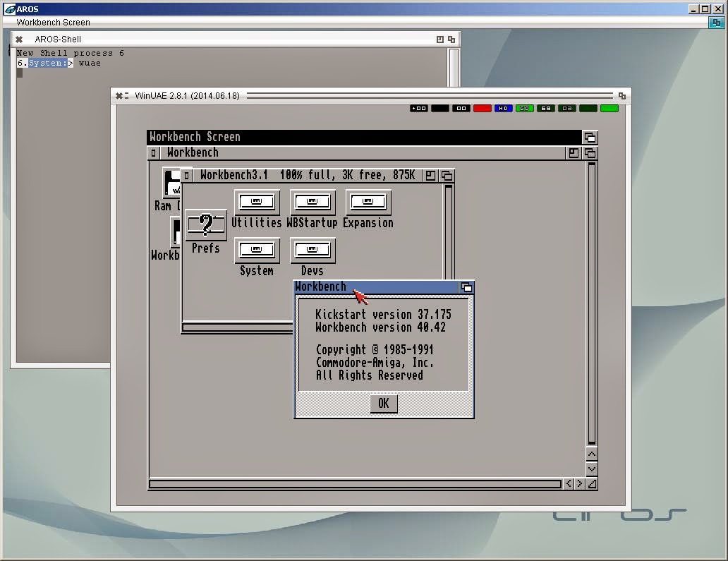Viewport: 728px width, 561px height.
Task: Click the Workbench window vertical scrollbar
Action: coord(592,303)
